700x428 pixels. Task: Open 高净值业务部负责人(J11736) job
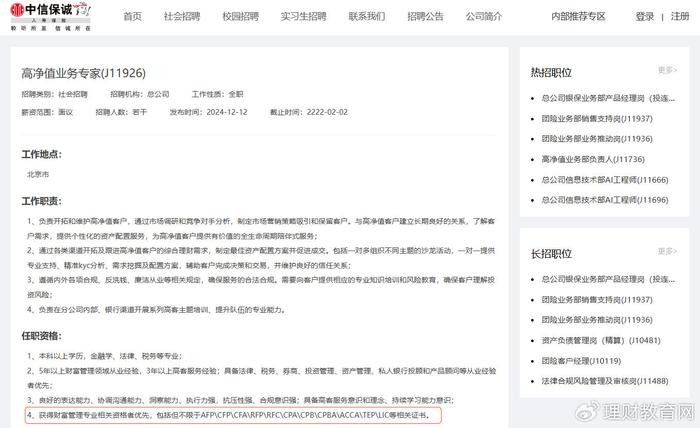click(593, 159)
